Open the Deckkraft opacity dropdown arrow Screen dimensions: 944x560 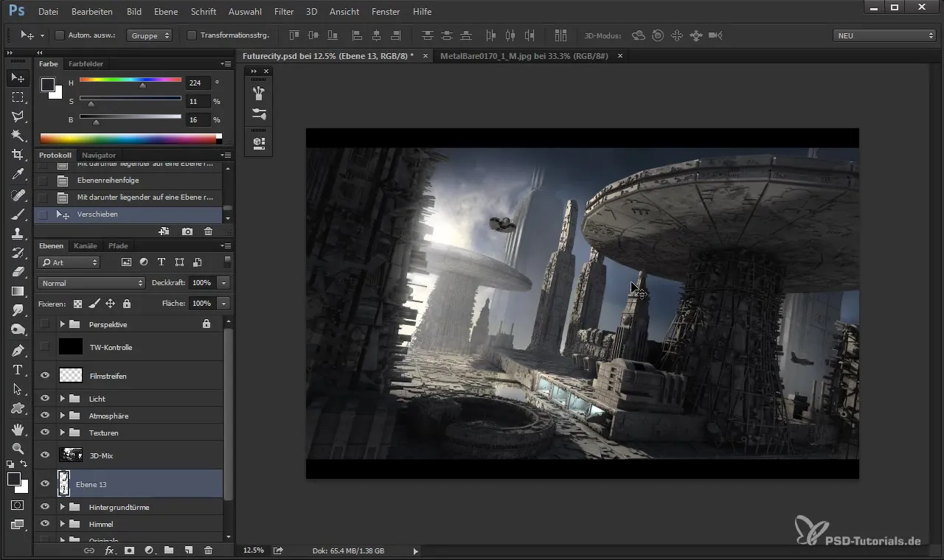click(223, 283)
